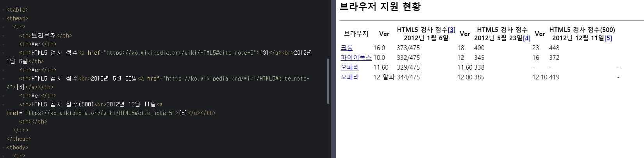The height and width of the screenshot is (158, 644).
Task: Click the </thead> closing tag in code
Action: [19, 139]
